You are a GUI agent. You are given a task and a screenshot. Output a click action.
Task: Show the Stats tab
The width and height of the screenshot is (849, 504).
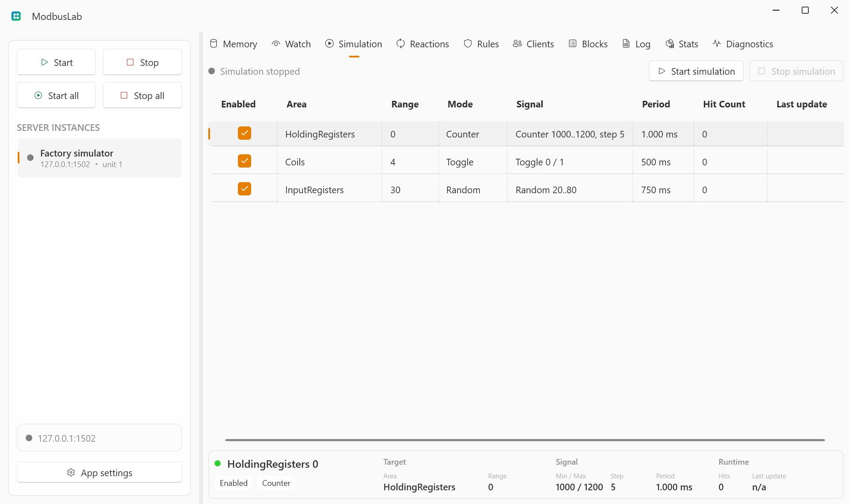pyautogui.click(x=682, y=44)
